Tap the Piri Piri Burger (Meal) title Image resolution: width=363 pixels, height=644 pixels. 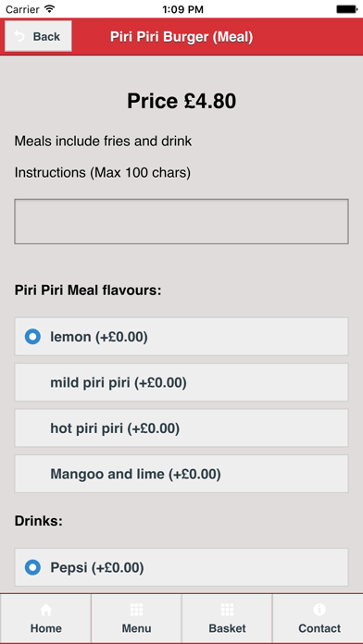[181, 37]
